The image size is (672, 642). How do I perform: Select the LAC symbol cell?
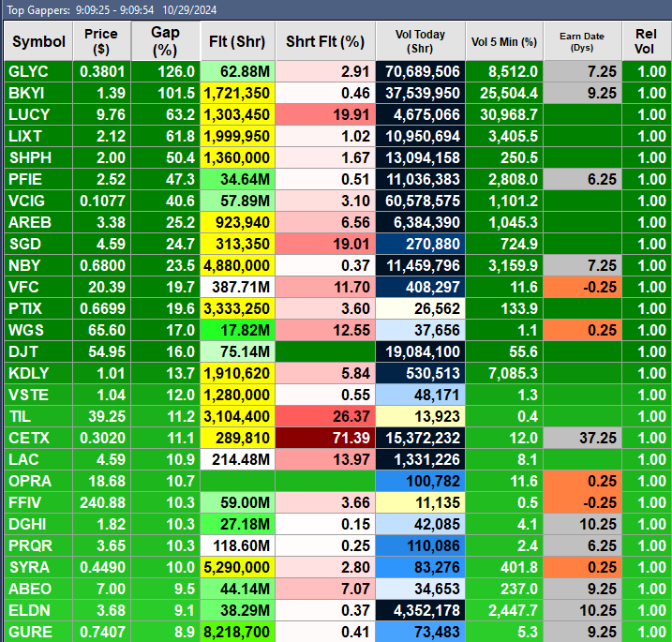38,459
